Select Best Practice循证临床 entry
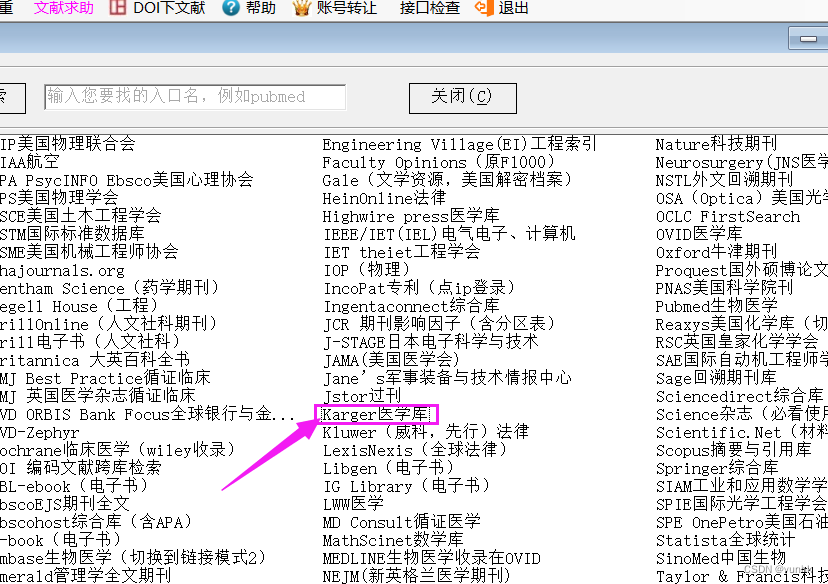 pos(105,378)
